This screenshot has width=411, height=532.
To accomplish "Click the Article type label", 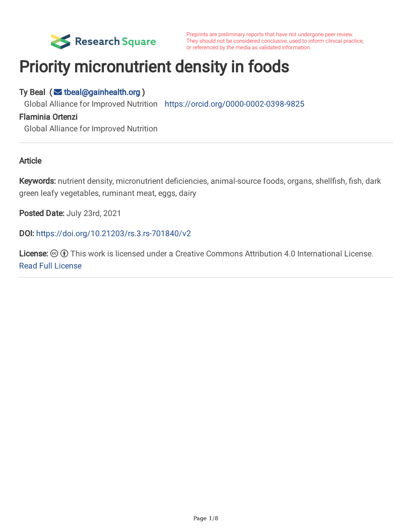I will click(x=30, y=161).
